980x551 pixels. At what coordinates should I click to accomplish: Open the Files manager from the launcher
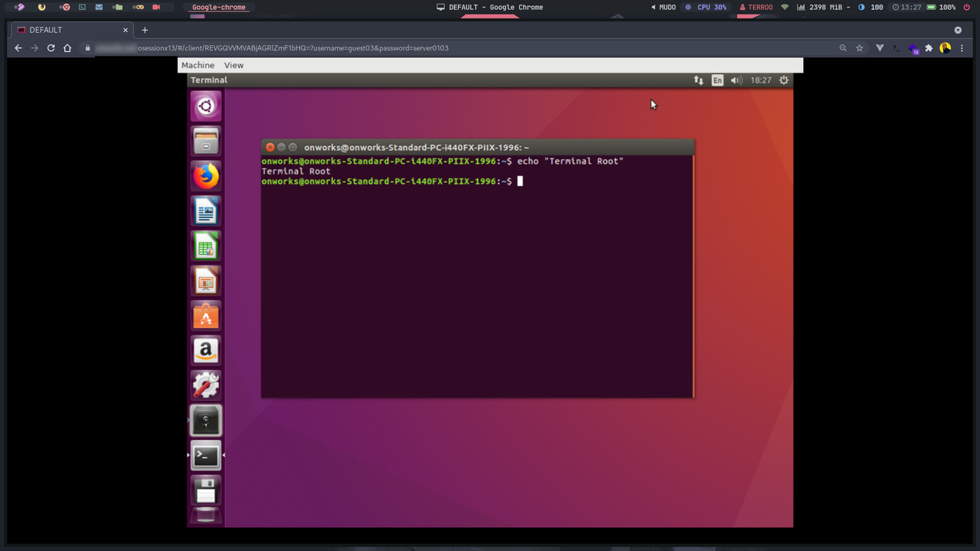[x=205, y=141]
